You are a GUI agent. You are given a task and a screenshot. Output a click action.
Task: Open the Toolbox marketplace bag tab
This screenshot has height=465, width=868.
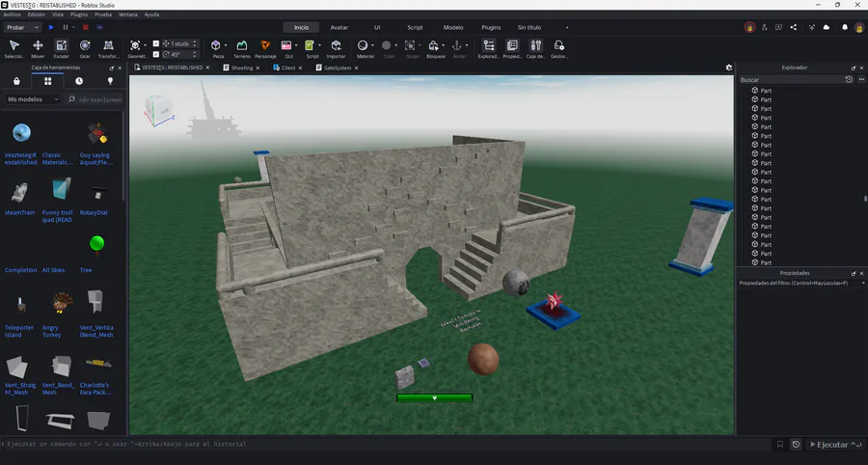tap(16, 81)
